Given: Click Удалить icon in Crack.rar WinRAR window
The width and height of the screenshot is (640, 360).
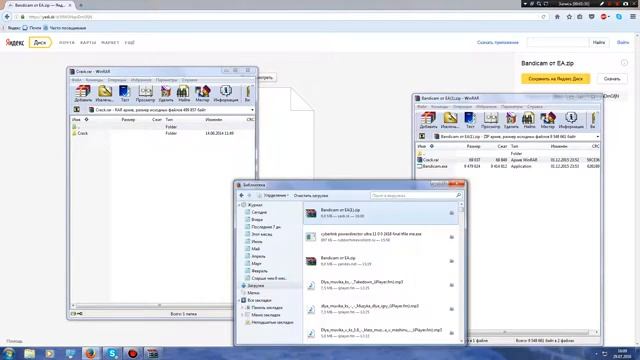Looking at the screenshot, I should pyautogui.click(x=166, y=93).
